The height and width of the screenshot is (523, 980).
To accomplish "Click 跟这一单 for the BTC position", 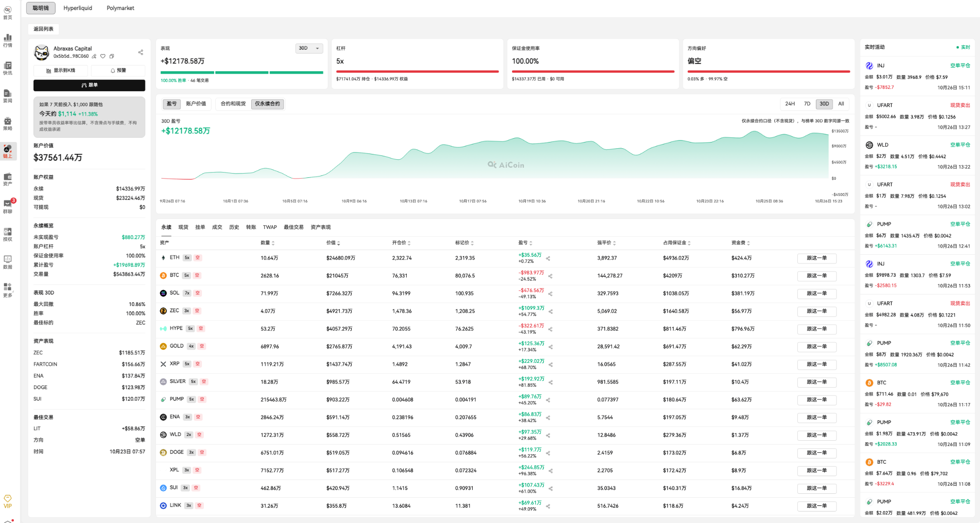I will [817, 276].
